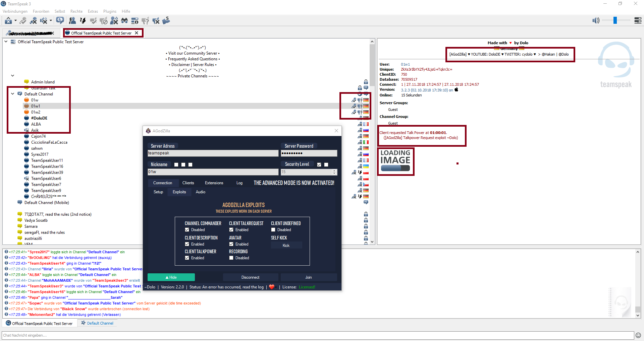Click the green Hide button
The image size is (644, 341).
[171, 277]
